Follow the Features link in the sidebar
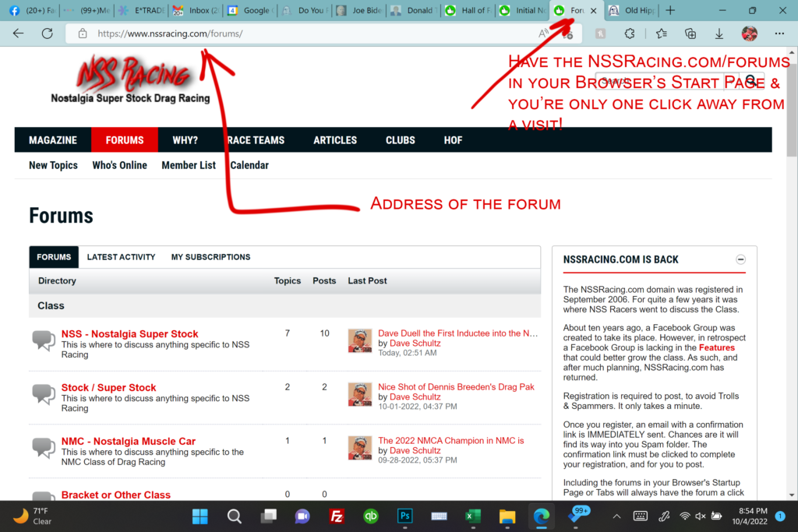 (717, 347)
